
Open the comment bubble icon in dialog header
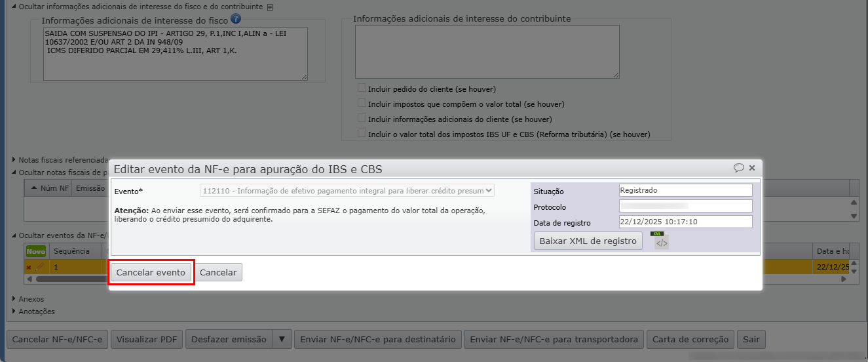(739, 168)
